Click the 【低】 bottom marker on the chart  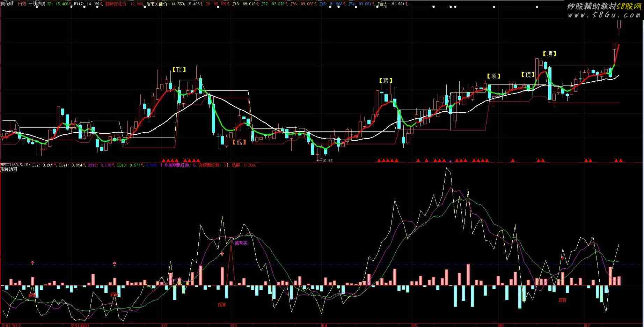(239, 142)
